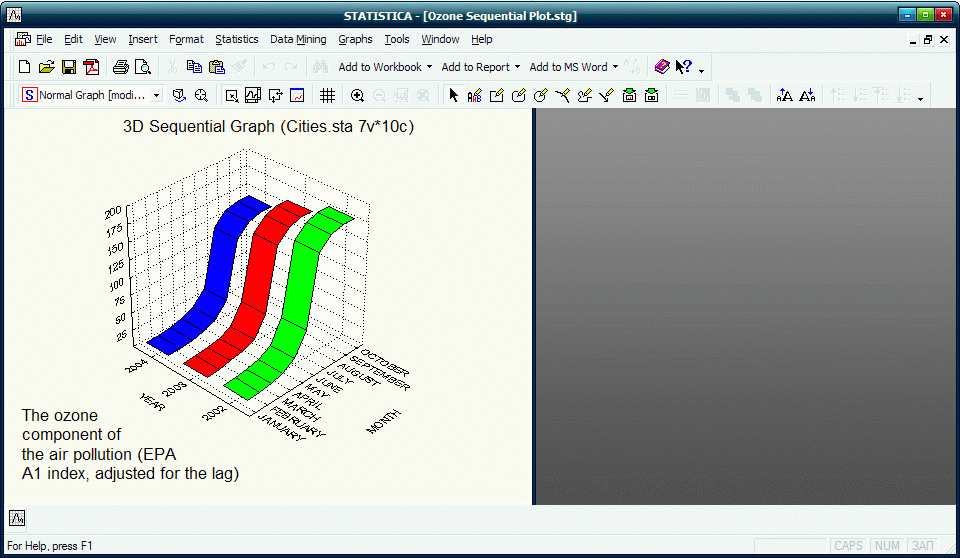Click the Decrease Font size icon
The image size is (960, 558).
(x=807, y=95)
